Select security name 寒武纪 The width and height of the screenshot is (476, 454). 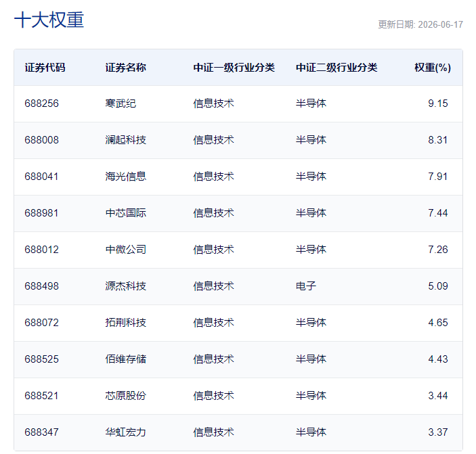[x=121, y=104]
